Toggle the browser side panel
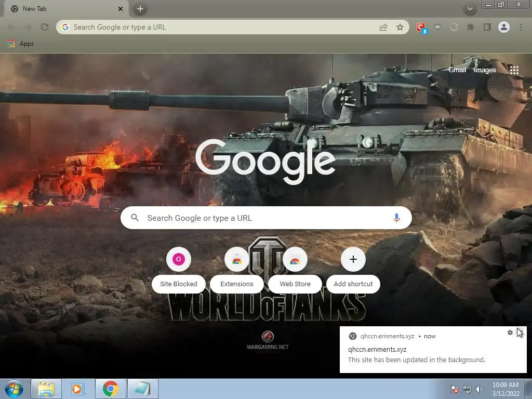 click(487, 27)
